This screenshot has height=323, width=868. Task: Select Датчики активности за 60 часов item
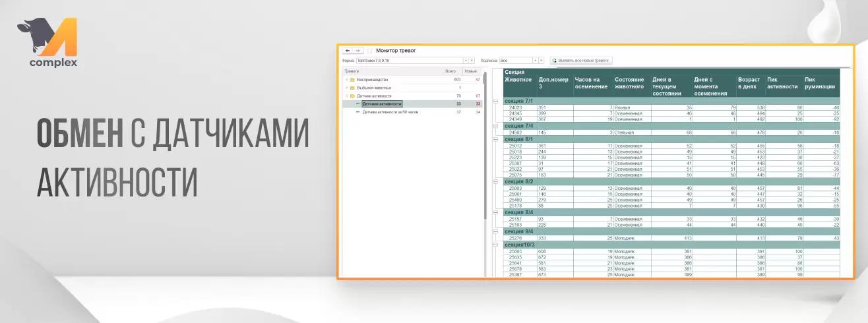click(390, 112)
